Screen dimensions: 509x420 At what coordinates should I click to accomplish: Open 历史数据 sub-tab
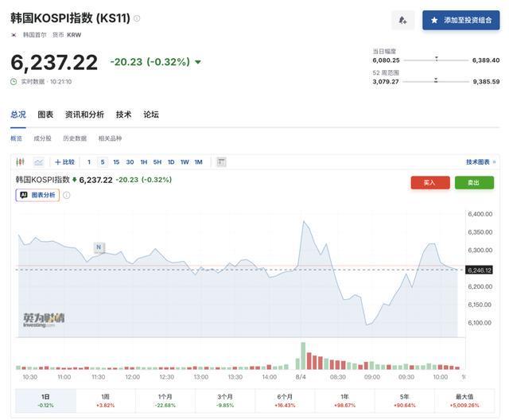[75, 138]
